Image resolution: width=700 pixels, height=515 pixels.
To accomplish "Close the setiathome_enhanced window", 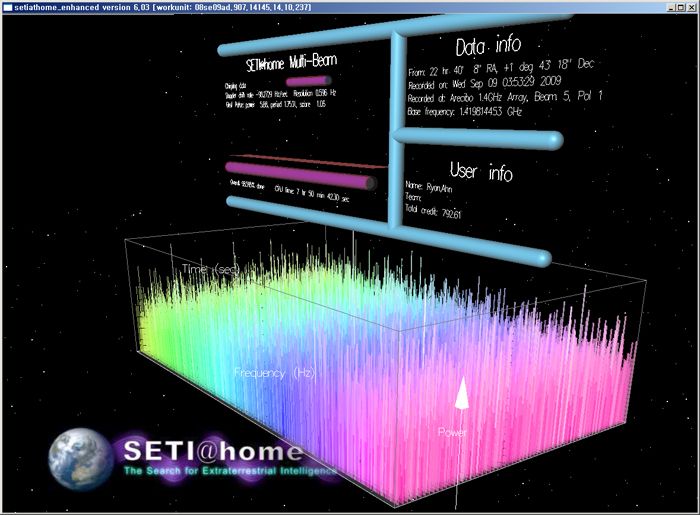I will point(690,7).
